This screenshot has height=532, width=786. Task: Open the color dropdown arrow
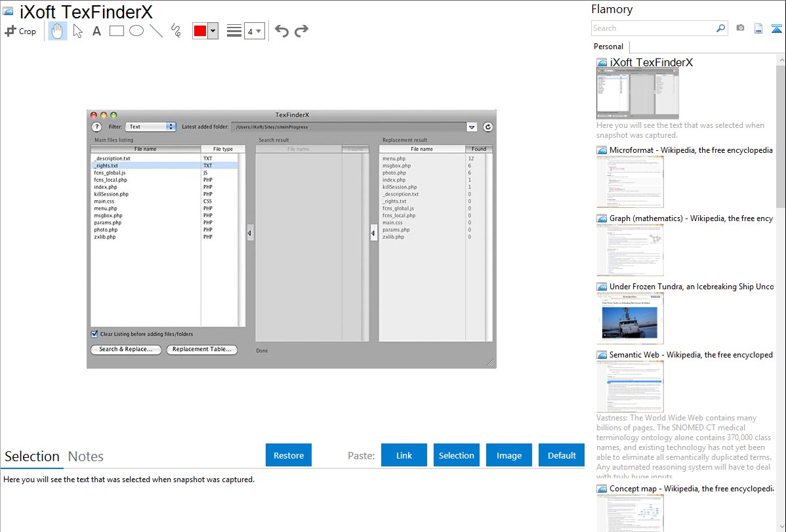point(213,31)
